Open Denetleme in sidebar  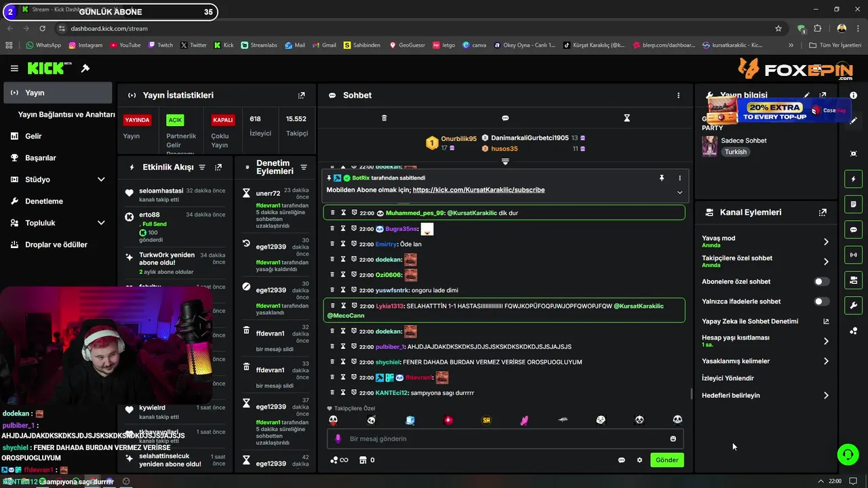[37, 201]
